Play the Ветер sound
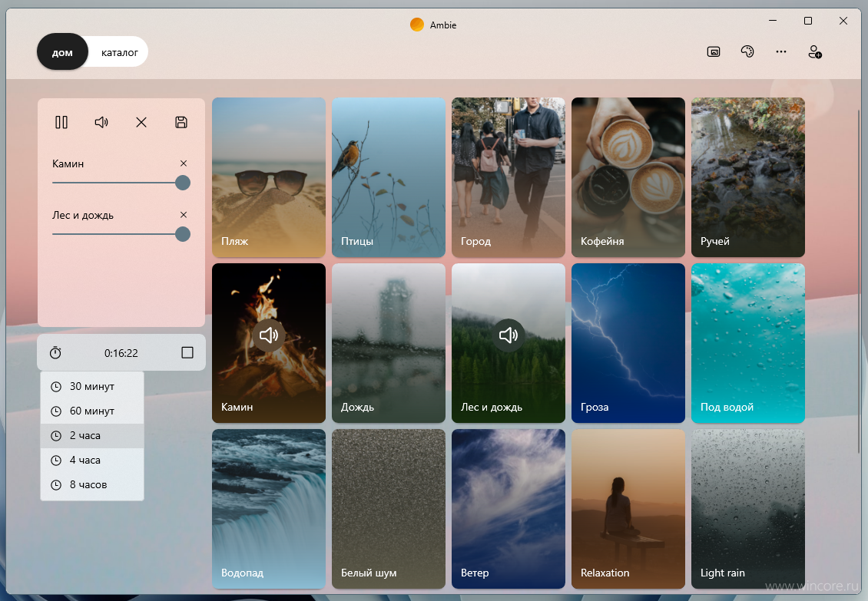 [509, 509]
